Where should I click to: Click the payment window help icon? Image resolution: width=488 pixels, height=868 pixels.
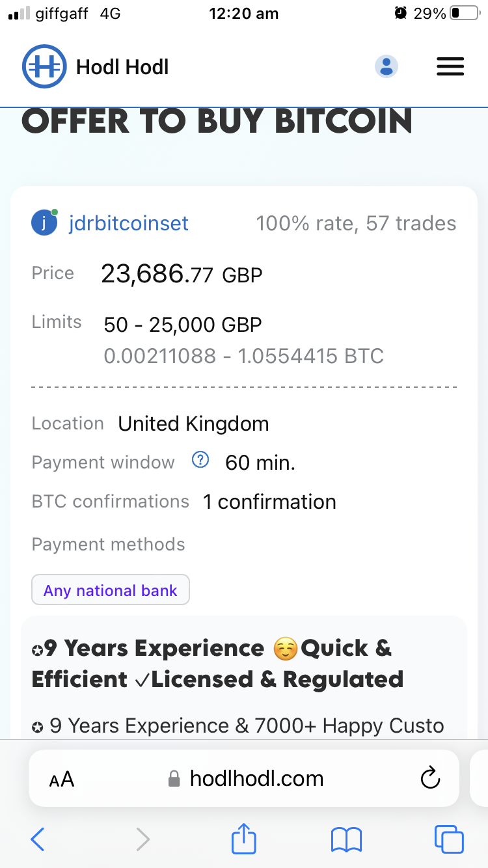[x=200, y=461]
